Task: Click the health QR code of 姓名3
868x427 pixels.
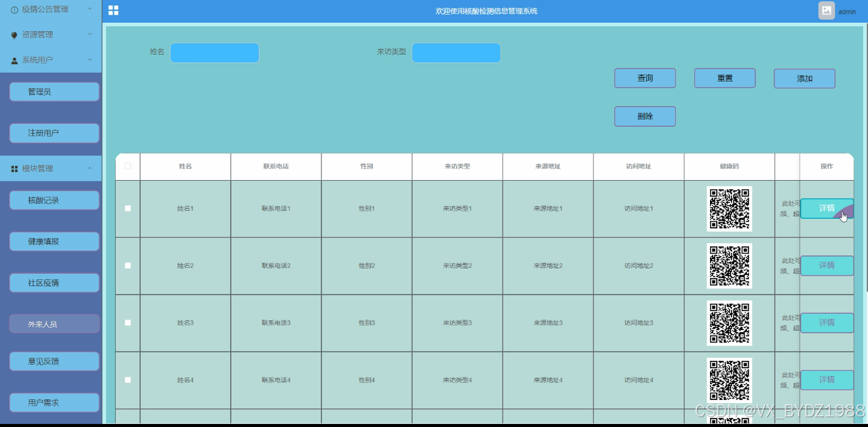Action: click(729, 323)
